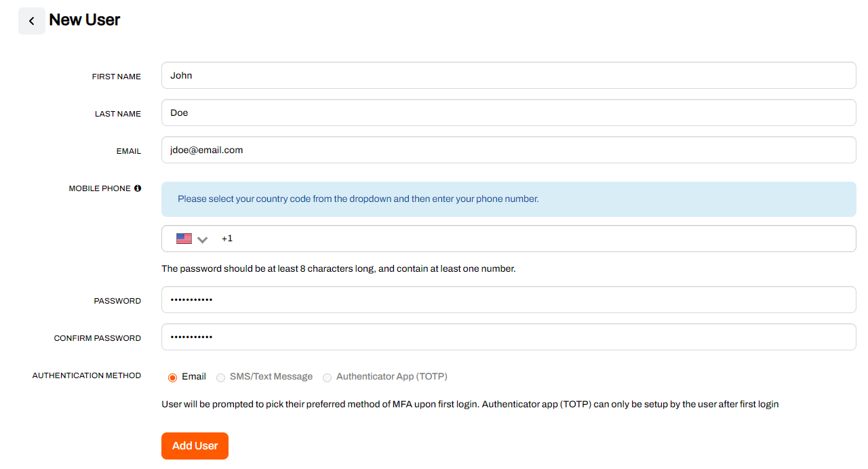Click the CONFIRM PASSWORD label
The image size is (868, 469).
98,338
